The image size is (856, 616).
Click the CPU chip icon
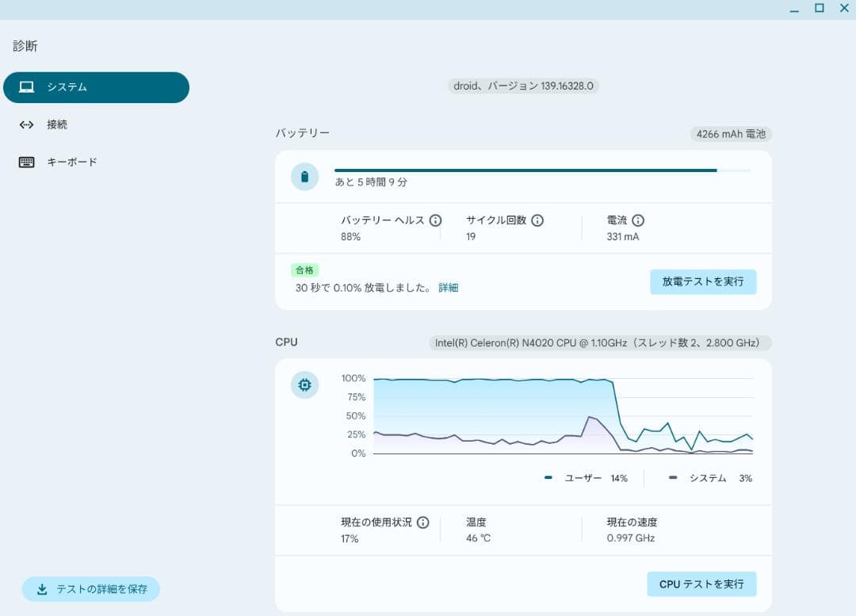304,385
